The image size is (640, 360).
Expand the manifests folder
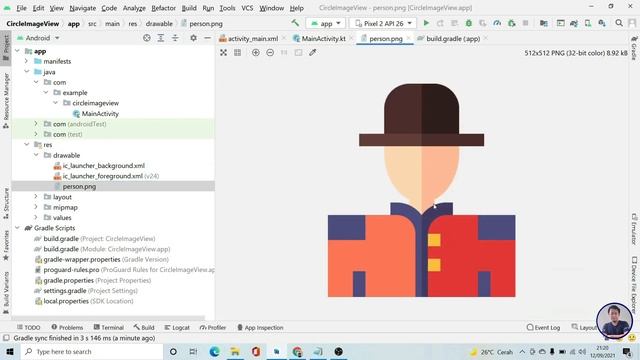pyautogui.click(x=27, y=61)
